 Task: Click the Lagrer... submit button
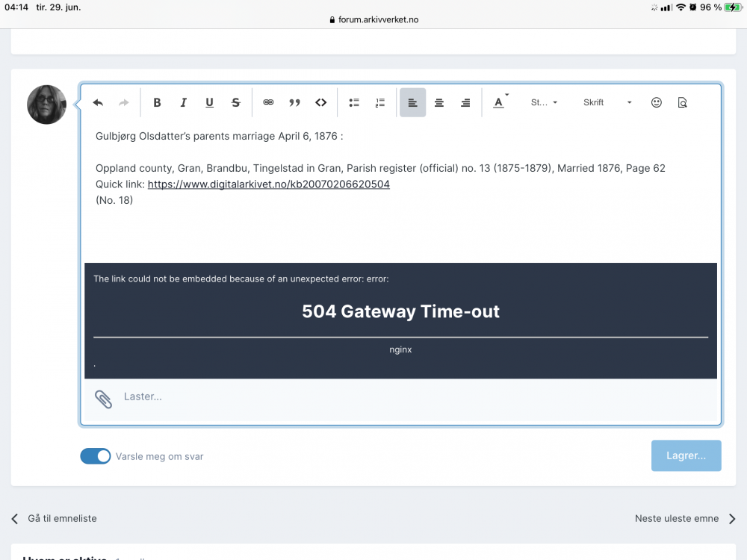(686, 455)
